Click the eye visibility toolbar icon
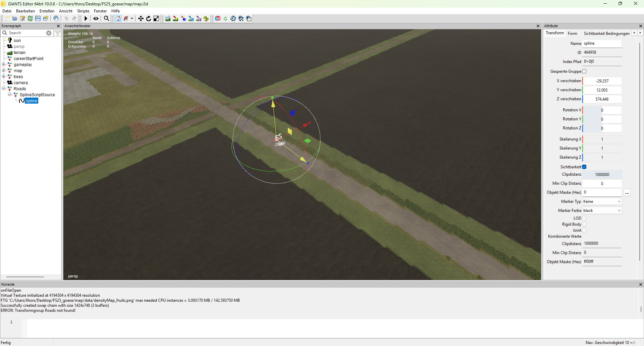 (x=96, y=19)
